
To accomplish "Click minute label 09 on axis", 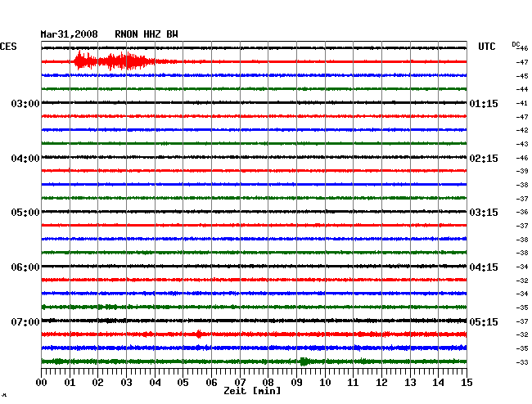I will pos(296,383).
